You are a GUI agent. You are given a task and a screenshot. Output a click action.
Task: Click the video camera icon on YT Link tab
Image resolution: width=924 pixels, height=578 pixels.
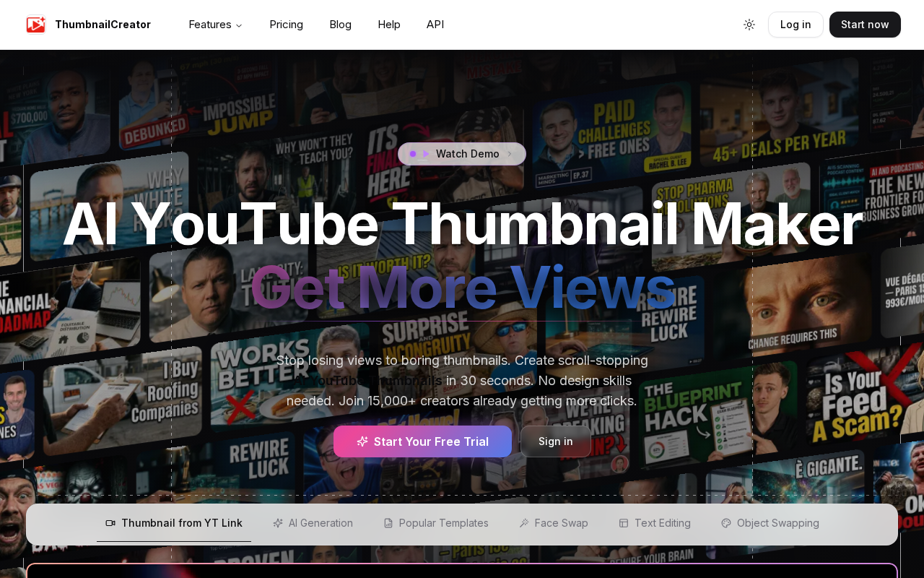(x=110, y=523)
